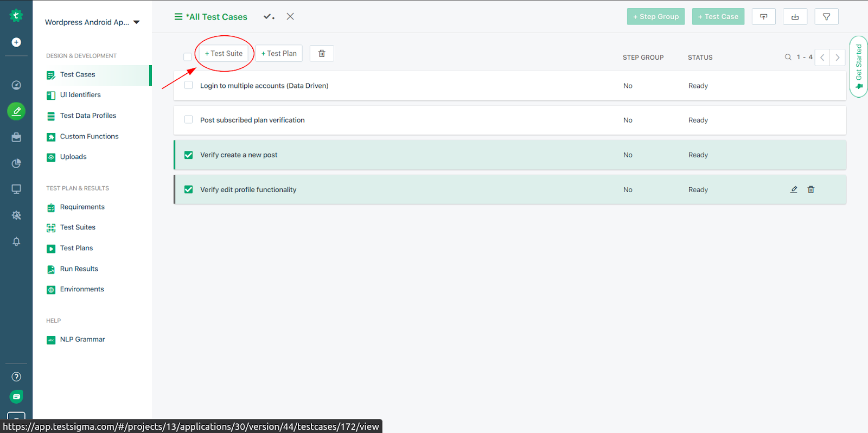Toggle the select-all checkbox
Viewport: 868px width, 433px height.
pos(187,57)
